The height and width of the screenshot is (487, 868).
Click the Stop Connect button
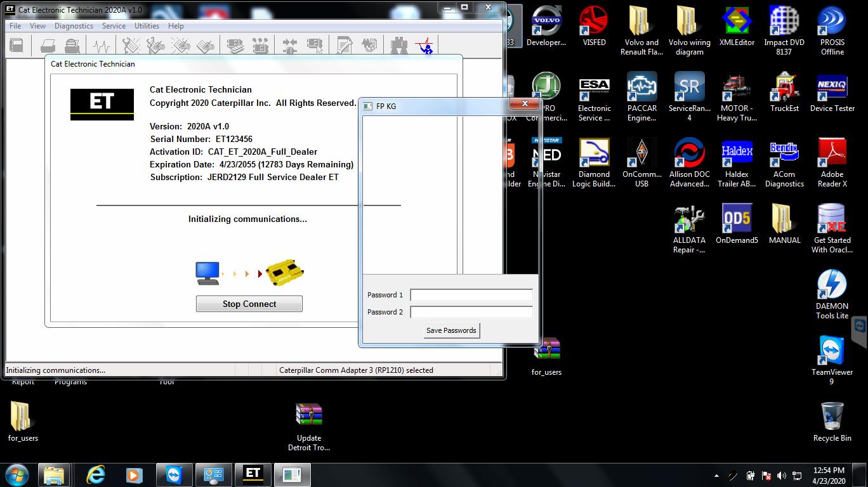(249, 304)
